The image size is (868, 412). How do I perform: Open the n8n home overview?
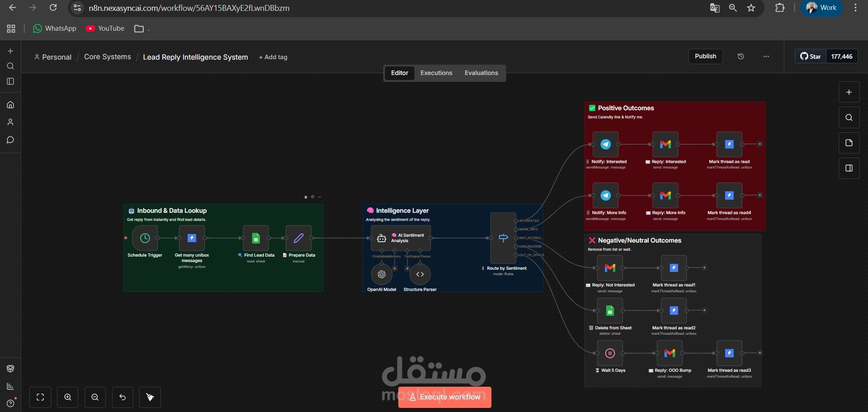(10, 105)
